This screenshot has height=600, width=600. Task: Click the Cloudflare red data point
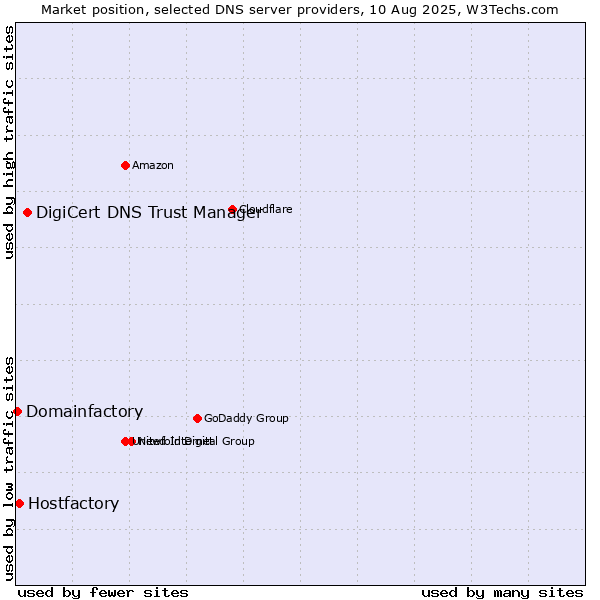(x=232, y=209)
